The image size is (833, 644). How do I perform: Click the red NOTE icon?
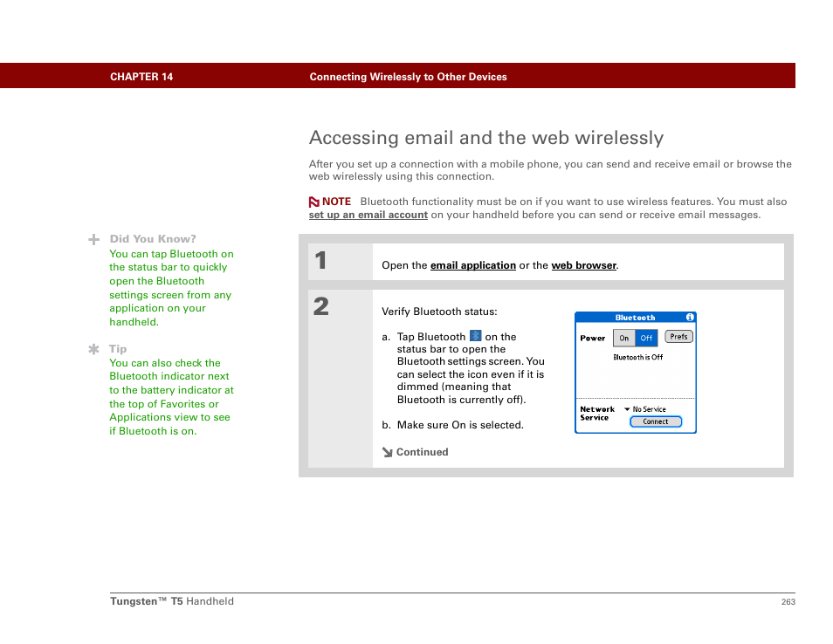click(x=314, y=202)
